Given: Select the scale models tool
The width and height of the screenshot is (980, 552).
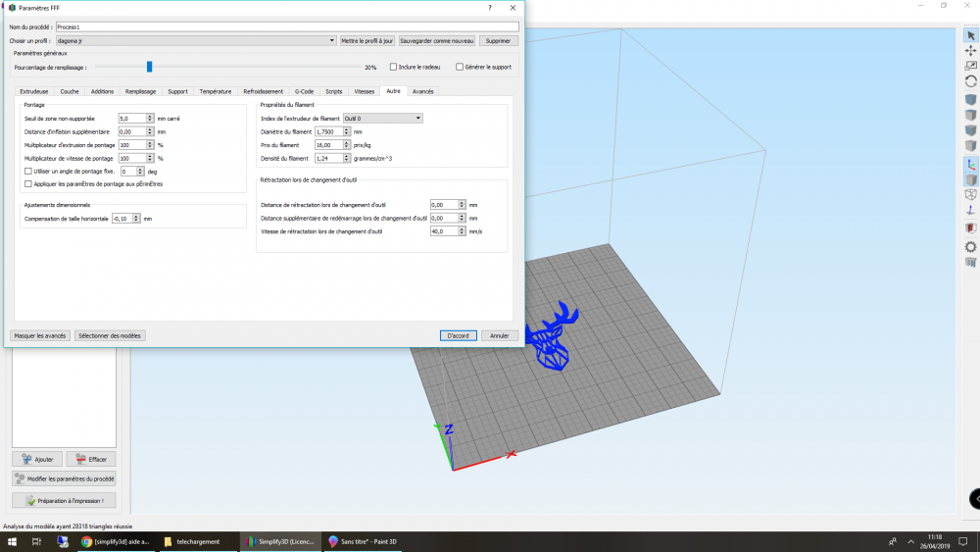Looking at the screenshot, I should [970, 66].
